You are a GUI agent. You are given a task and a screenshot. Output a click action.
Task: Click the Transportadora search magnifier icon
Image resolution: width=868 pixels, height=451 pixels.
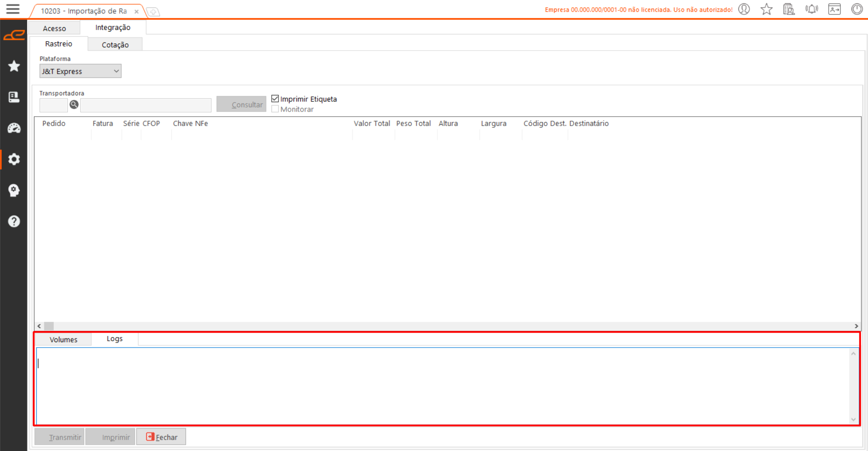(x=74, y=105)
